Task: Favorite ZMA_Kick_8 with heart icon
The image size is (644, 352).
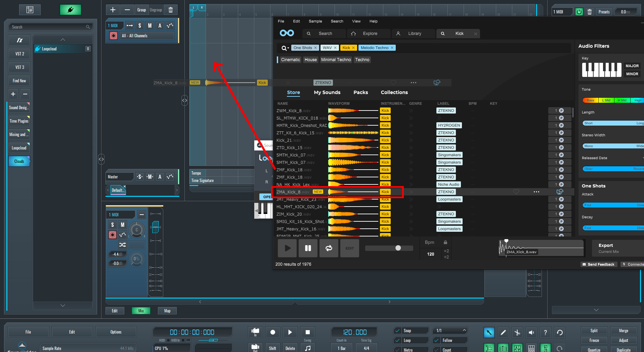Action: coord(516,192)
